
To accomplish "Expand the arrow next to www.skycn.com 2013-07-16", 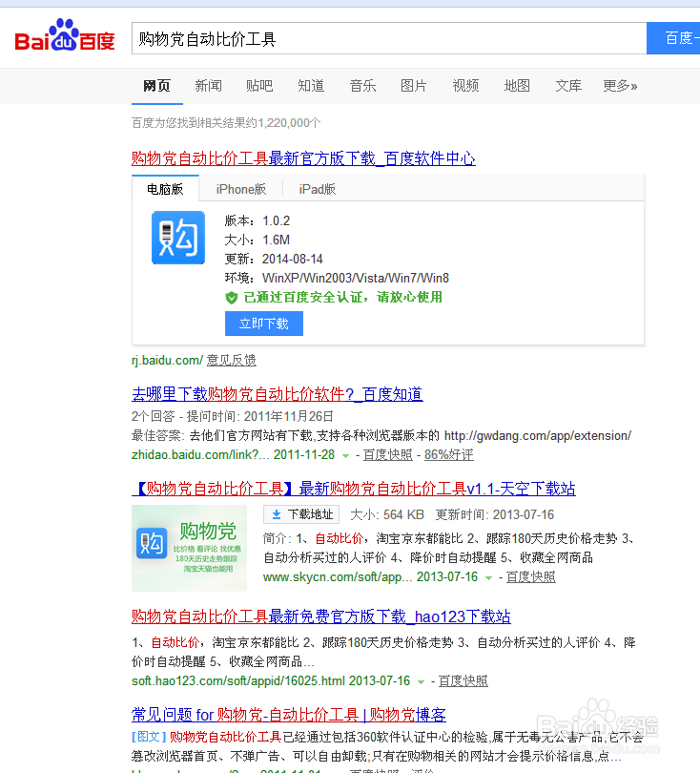I will pos(488,577).
